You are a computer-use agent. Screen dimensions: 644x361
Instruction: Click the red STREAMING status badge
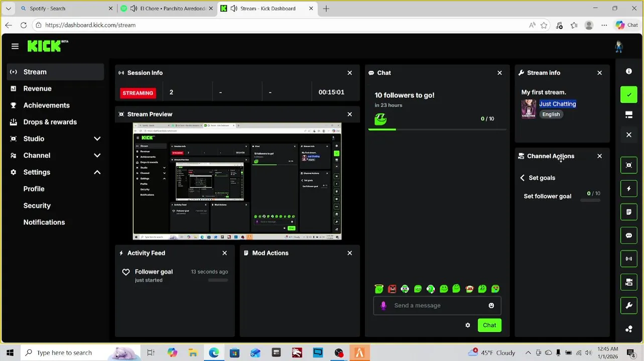click(138, 93)
